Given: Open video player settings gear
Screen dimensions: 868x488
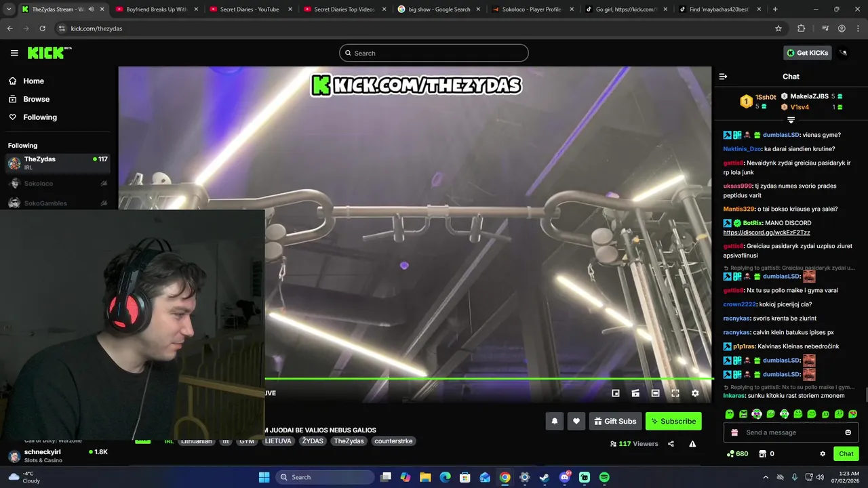Looking at the screenshot, I should pyautogui.click(x=695, y=393).
